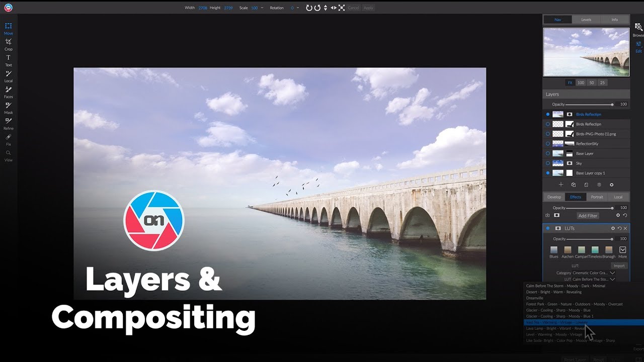The height and width of the screenshot is (362, 644).
Task: Adjust the Layers Opacity slider
Action: click(x=589, y=104)
